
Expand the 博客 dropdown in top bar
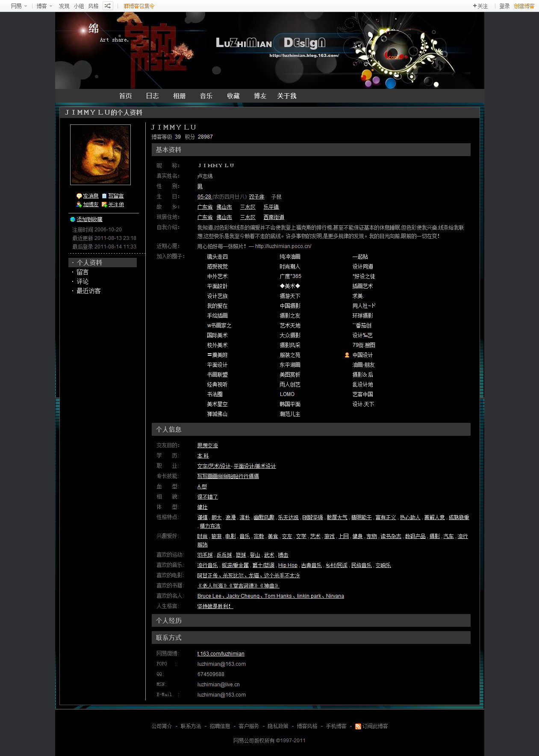pos(44,6)
